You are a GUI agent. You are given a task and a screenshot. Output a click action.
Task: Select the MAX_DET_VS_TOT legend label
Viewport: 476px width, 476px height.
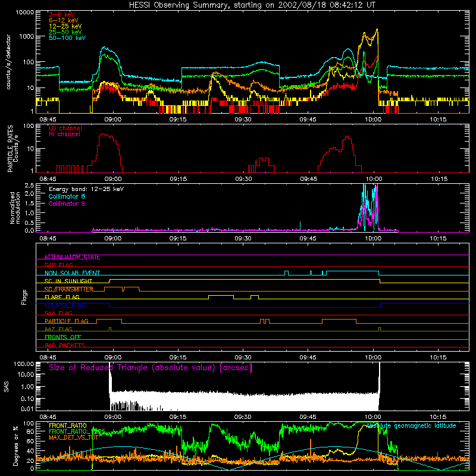[73, 437]
